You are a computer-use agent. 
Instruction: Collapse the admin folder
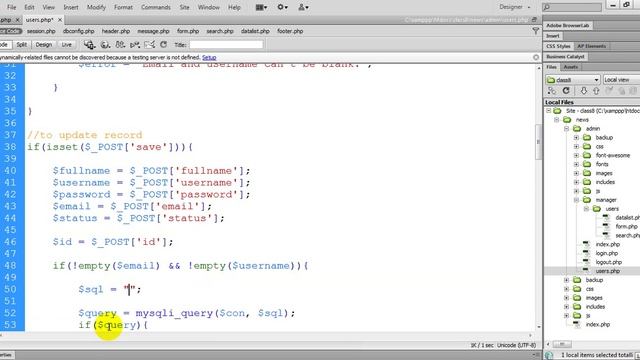567,129
